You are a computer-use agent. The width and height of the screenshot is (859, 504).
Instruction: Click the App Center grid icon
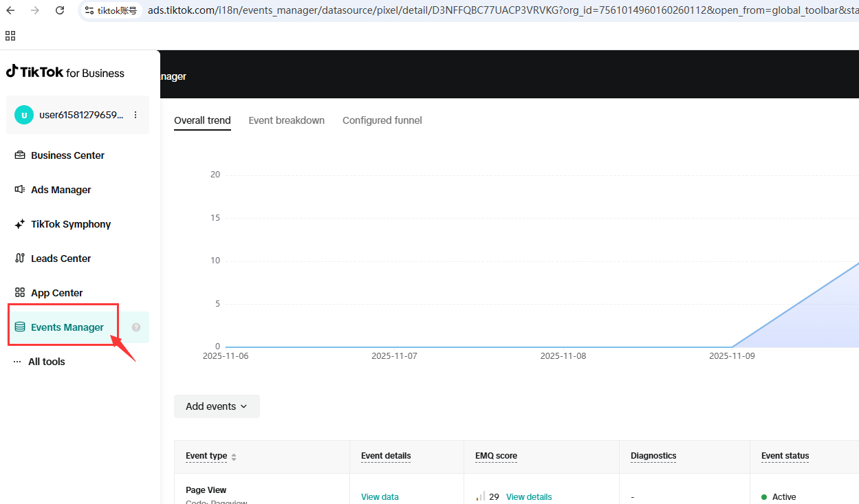(20, 293)
